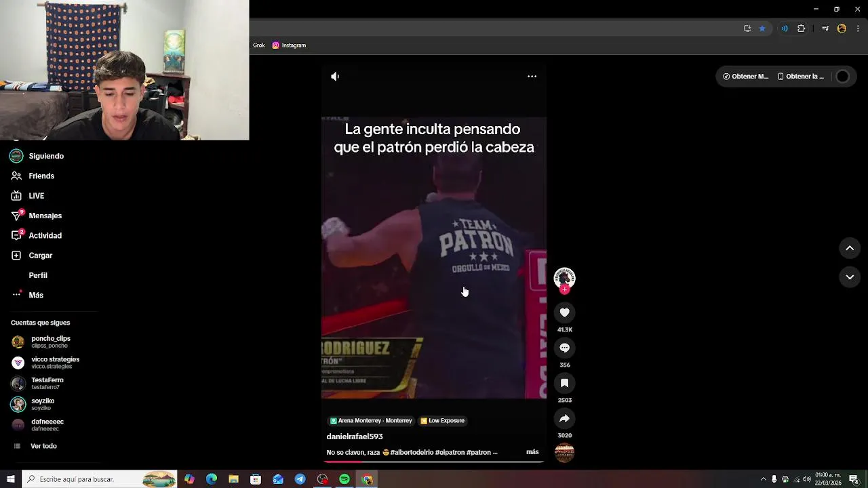Open the comments bubble showing 356
Image resolution: width=868 pixels, height=488 pixels.
[564, 348]
